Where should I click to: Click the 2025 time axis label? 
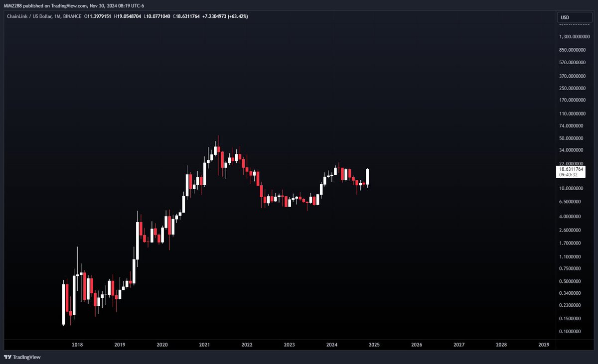coord(374,345)
